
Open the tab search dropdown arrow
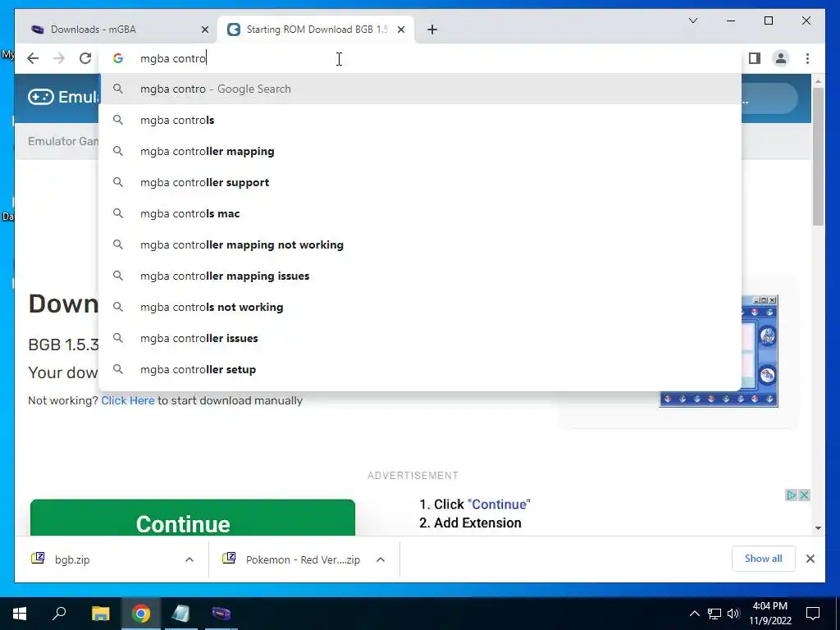point(693,21)
